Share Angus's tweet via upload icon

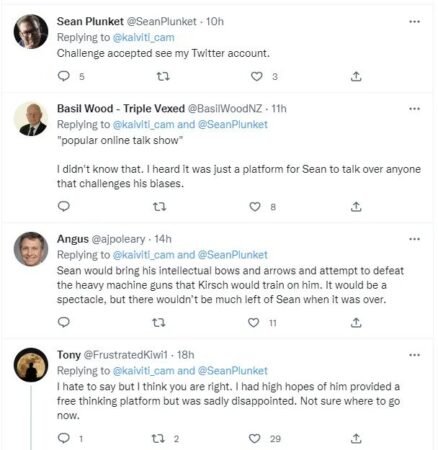pyautogui.click(x=356, y=323)
